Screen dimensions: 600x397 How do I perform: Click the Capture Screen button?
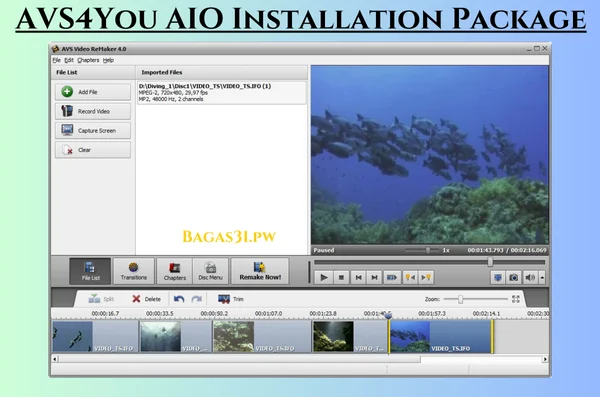[x=93, y=131]
